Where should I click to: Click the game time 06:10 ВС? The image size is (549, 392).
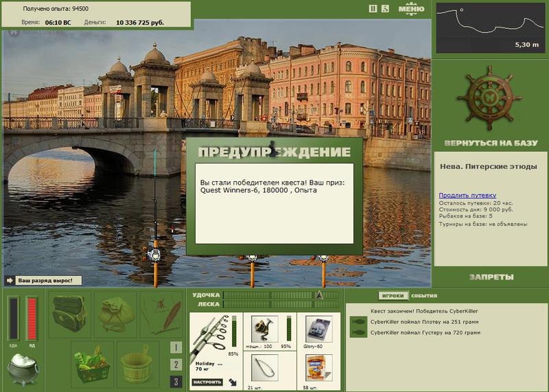pos(58,23)
